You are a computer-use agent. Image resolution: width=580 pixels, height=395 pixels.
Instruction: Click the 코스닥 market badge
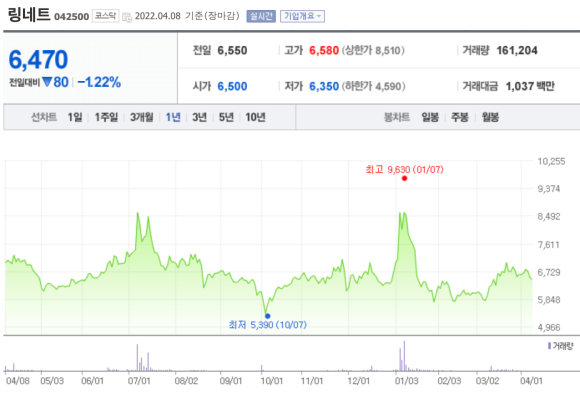[x=105, y=16]
